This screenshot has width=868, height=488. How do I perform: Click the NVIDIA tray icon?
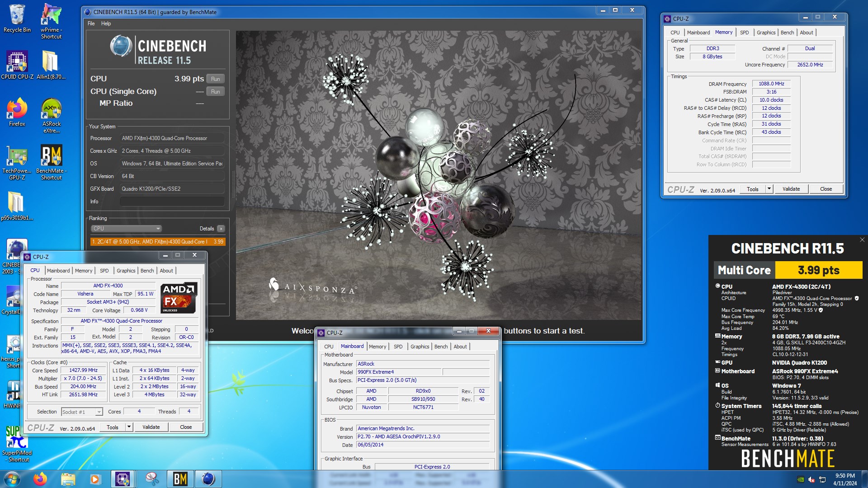[x=800, y=479]
